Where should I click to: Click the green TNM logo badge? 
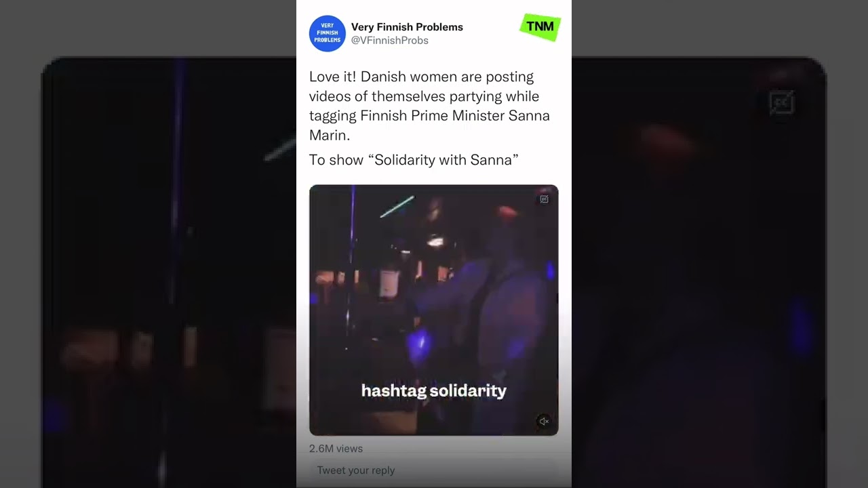point(540,27)
